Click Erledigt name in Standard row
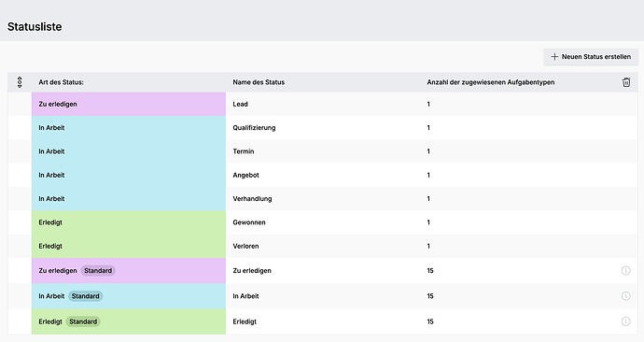Image resolution: width=644 pixels, height=342 pixels. (245, 321)
